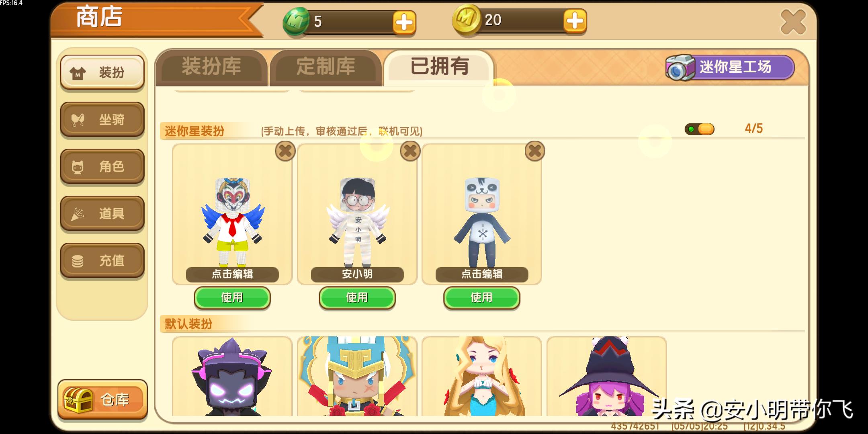
Task: Add more gold mini coins with plus
Action: (x=575, y=21)
